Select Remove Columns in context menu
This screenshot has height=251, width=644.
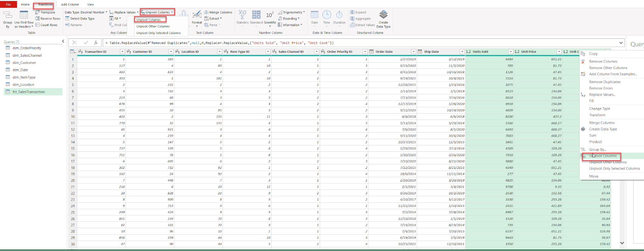click(603, 62)
